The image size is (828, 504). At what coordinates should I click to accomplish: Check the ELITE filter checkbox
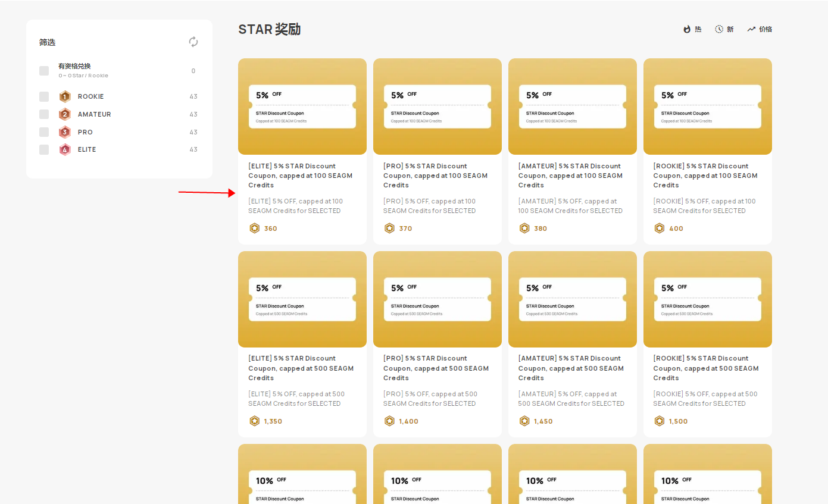(x=44, y=149)
